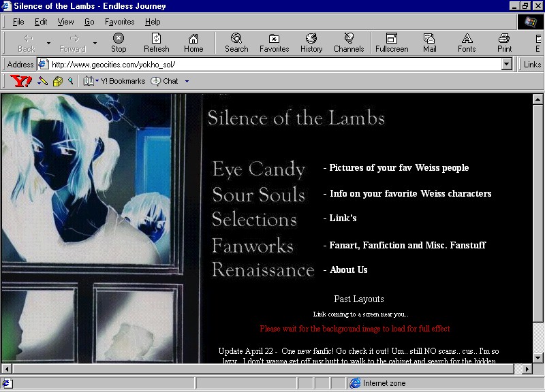Image resolution: width=545 pixels, height=392 pixels.
Task: Click the Back toolbar button
Action: point(27,43)
